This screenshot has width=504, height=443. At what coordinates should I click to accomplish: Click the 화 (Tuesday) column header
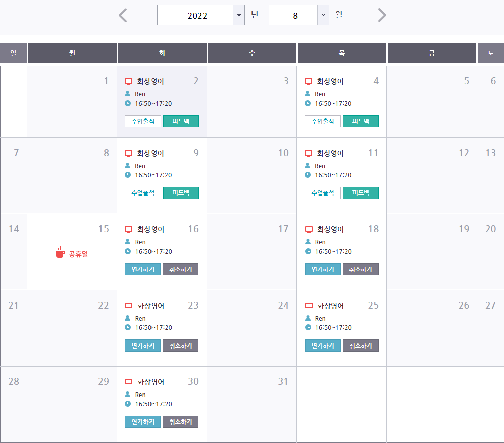(162, 53)
